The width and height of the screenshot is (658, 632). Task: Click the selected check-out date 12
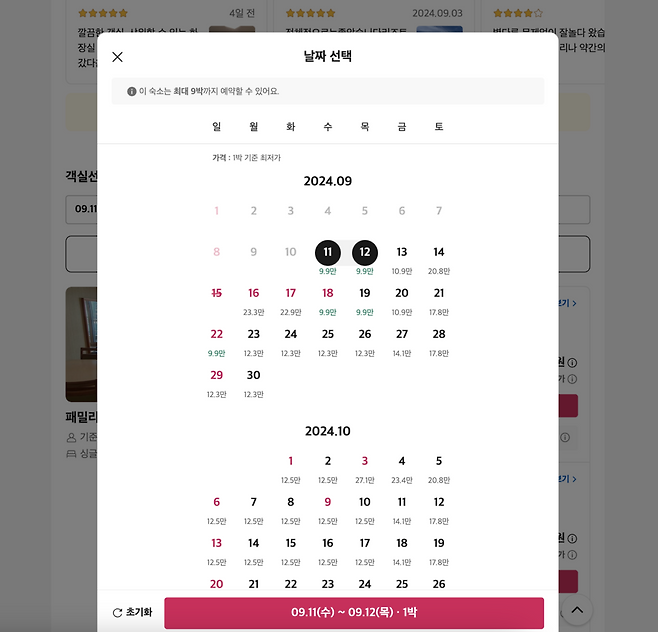(365, 253)
